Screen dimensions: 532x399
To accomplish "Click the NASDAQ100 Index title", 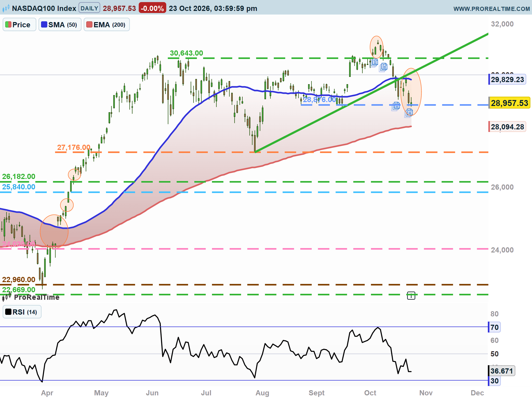I will tap(44, 8).
